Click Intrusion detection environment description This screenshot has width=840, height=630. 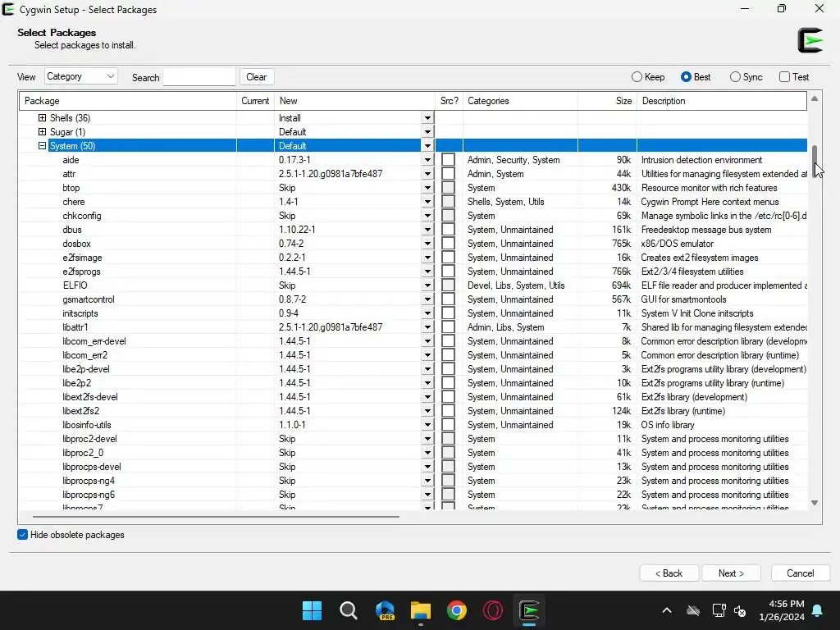point(701,160)
